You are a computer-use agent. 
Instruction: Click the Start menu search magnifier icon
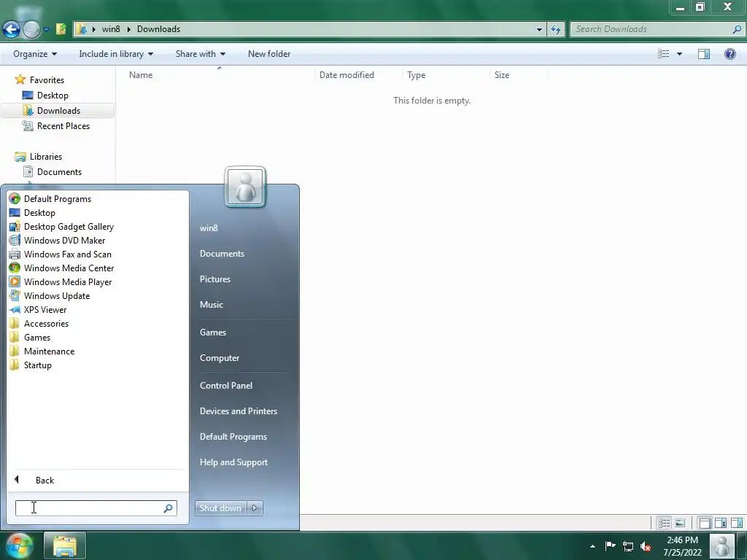pos(168,508)
